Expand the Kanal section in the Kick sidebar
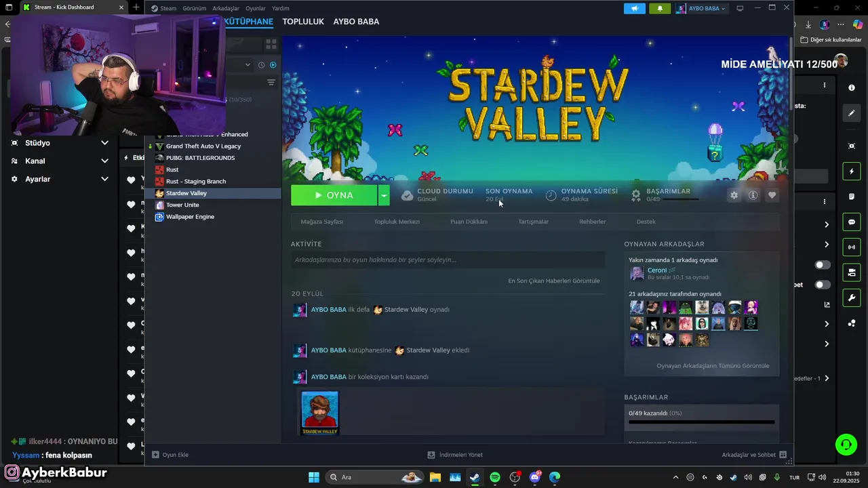 tap(104, 161)
